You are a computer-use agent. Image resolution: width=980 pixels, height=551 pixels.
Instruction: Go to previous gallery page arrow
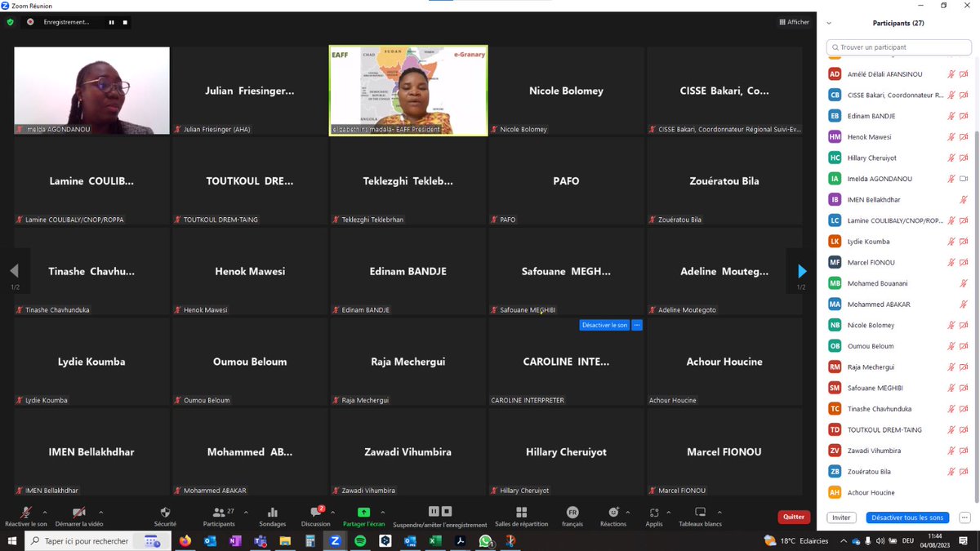(14, 271)
